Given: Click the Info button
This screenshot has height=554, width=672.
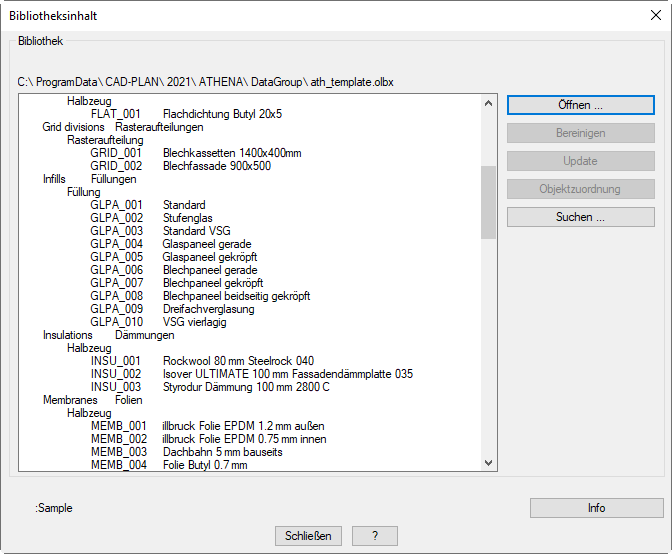Looking at the screenshot, I should pyautogui.click(x=596, y=508).
